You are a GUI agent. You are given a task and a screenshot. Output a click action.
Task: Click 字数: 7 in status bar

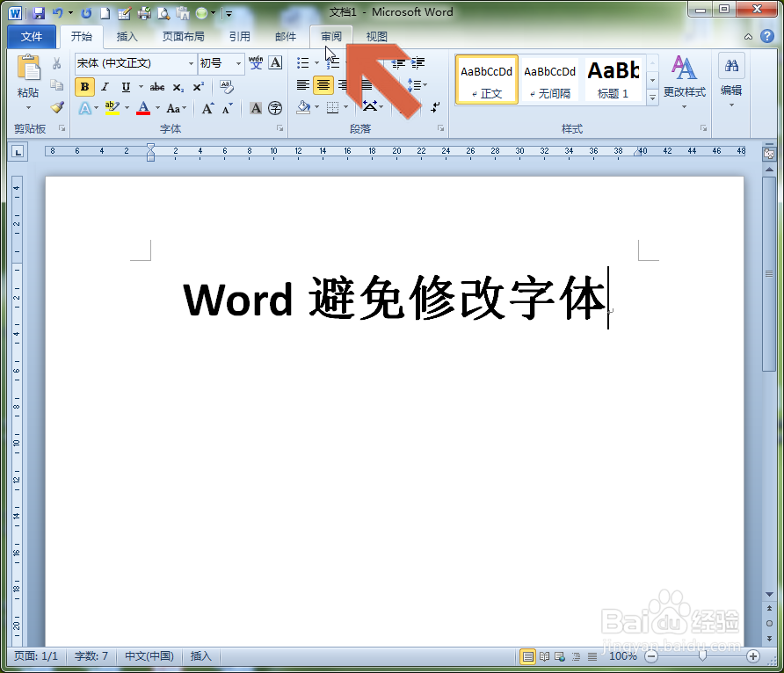click(x=91, y=656)
